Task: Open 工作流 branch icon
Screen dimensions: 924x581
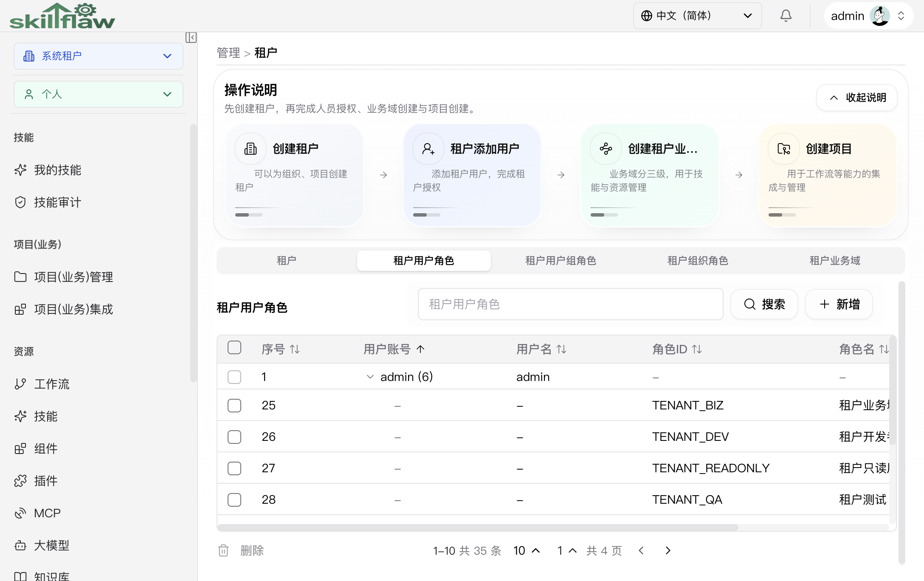Action: (x=20, y=384)
